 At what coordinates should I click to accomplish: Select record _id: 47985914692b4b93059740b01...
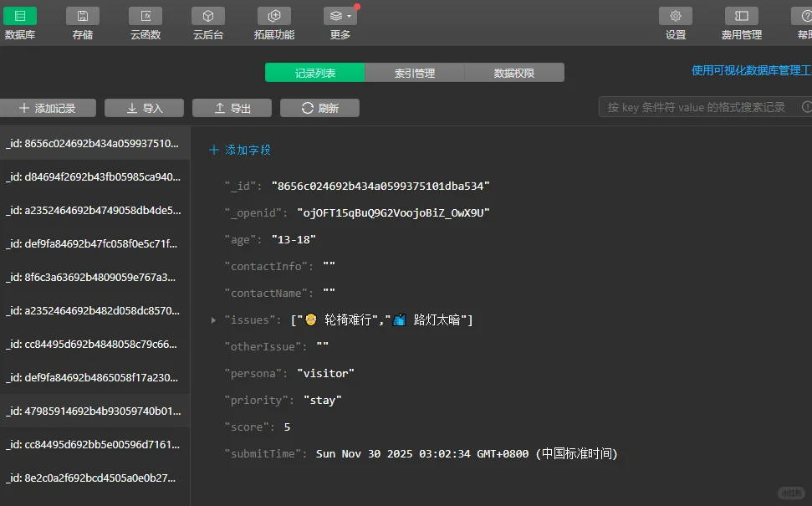tap(94, 411)
